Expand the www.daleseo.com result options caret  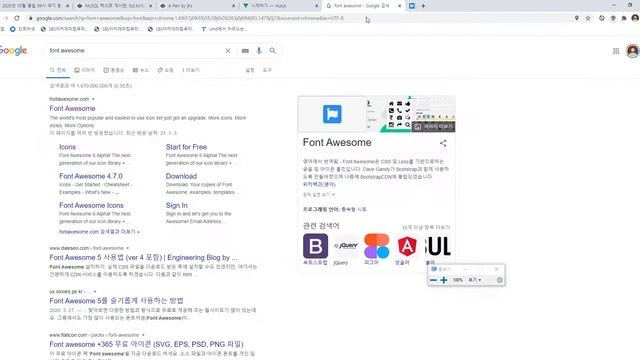point(127,248)
